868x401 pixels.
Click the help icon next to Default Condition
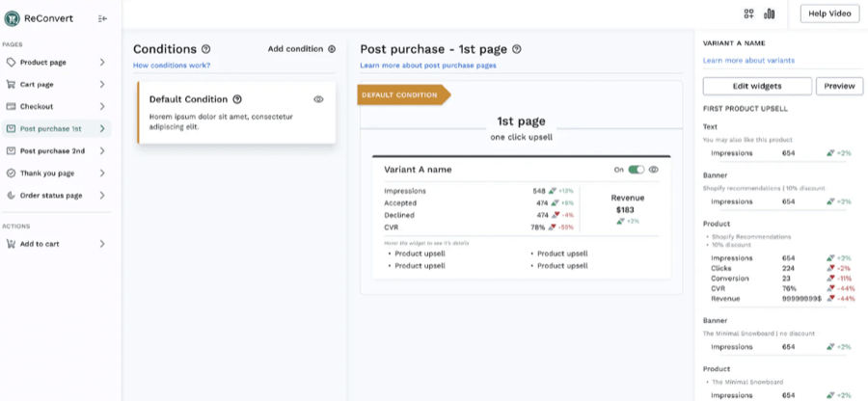pyautogui.click(x=237, y=99)
